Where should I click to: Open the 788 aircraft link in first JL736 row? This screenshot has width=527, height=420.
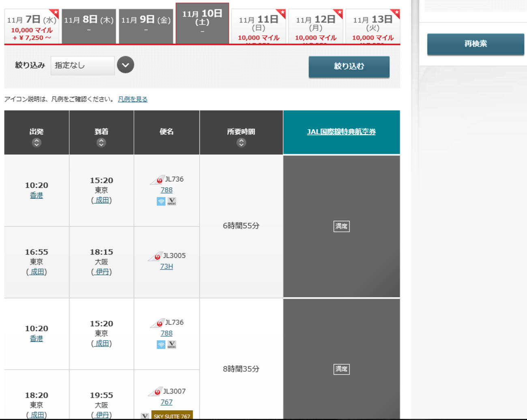point(167,190)
